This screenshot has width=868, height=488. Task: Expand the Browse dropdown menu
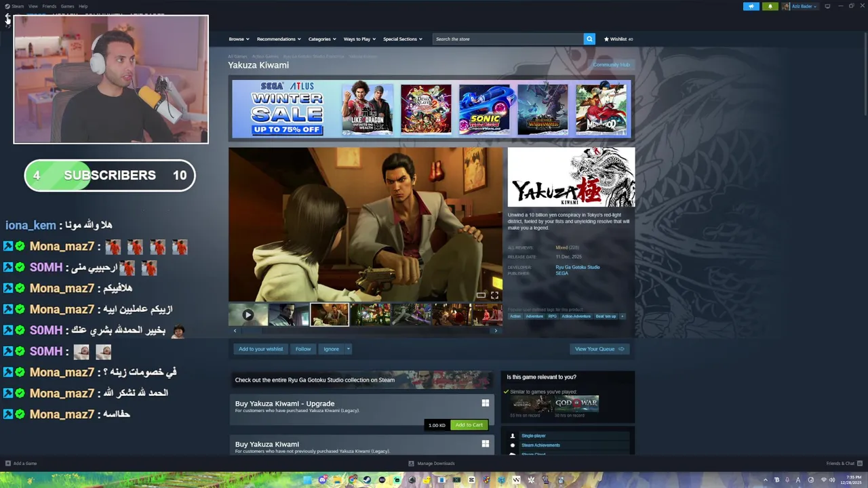point(239,39)
